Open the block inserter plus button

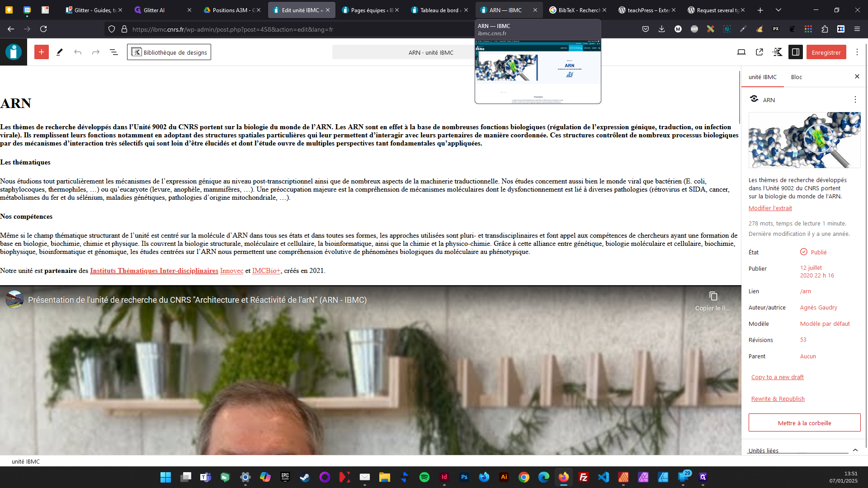tap(41, 52)
